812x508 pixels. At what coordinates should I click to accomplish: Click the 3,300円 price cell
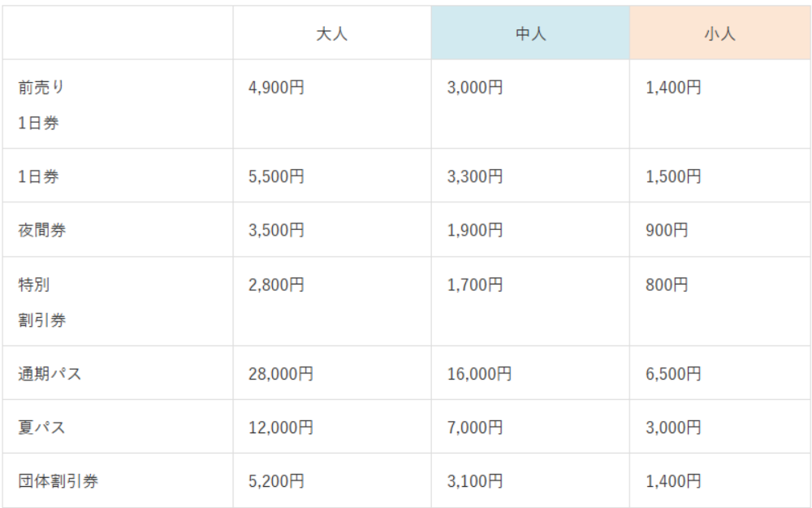(x=475, y=176)
